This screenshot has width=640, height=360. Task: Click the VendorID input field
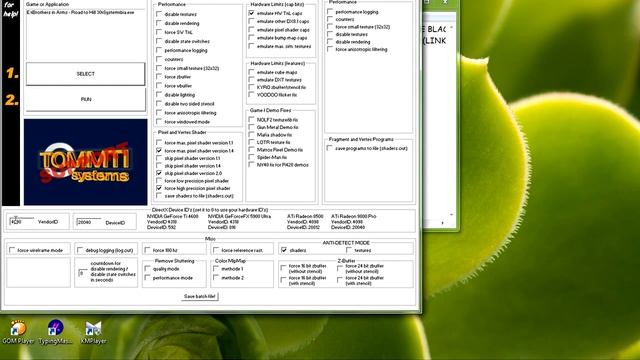click(22, 222)
